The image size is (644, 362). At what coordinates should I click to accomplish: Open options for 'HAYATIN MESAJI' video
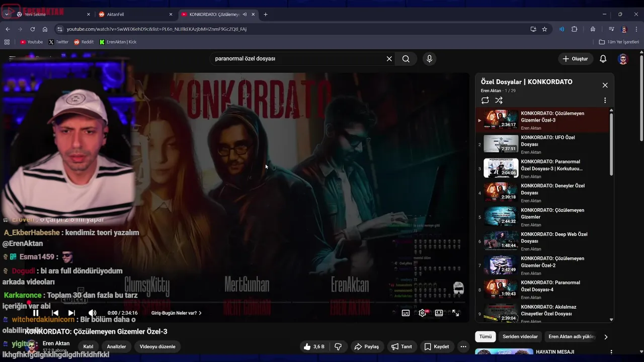coord(611,352)
